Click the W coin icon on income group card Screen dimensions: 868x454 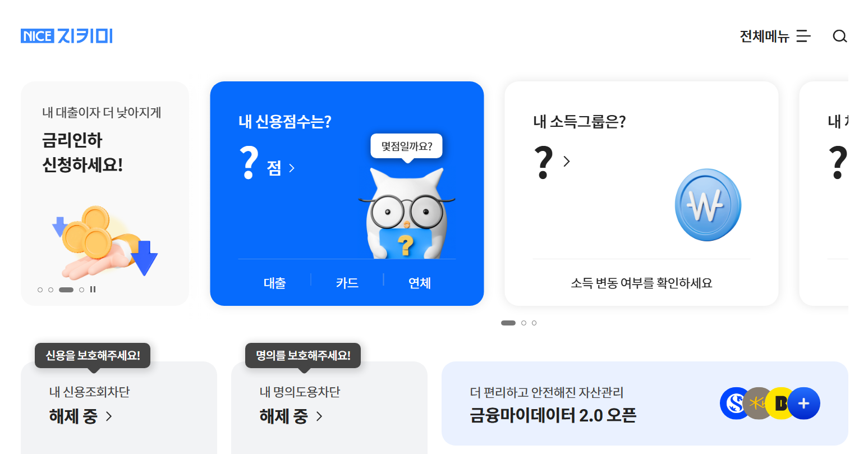(x=708, y=205)
